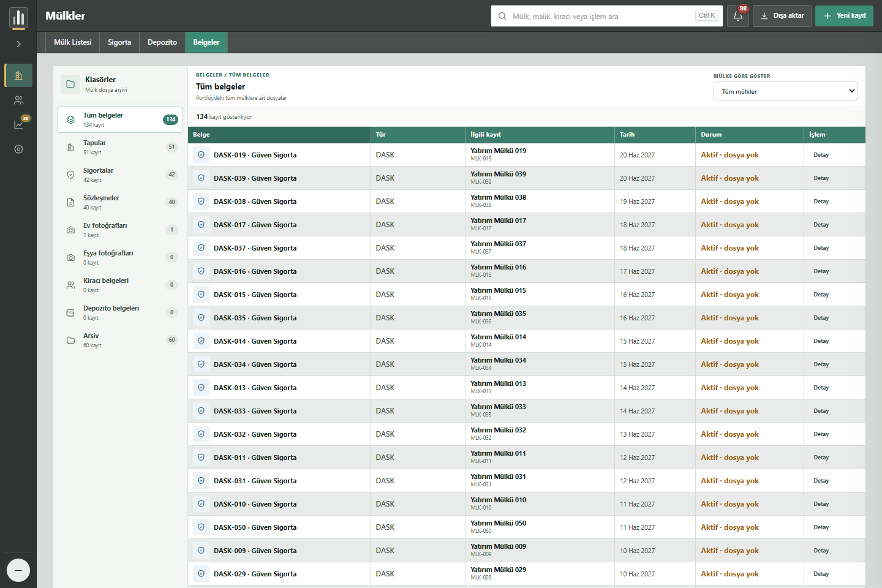The image size is (882, 588).
Task: Open Detay for DASK-038 row
Action: pyautogui.click(x=821, y=202)
